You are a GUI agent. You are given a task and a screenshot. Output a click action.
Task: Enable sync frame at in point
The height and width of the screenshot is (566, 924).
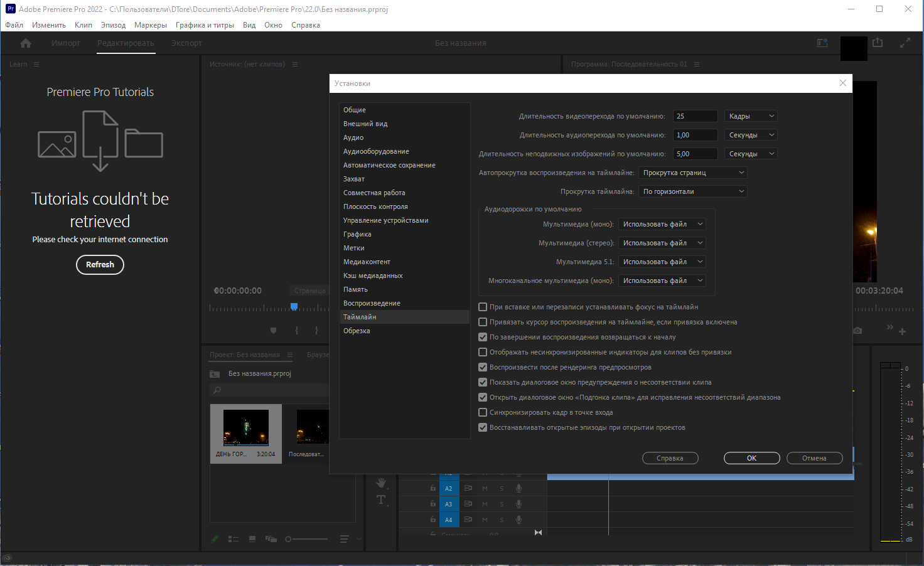point(483,412)
